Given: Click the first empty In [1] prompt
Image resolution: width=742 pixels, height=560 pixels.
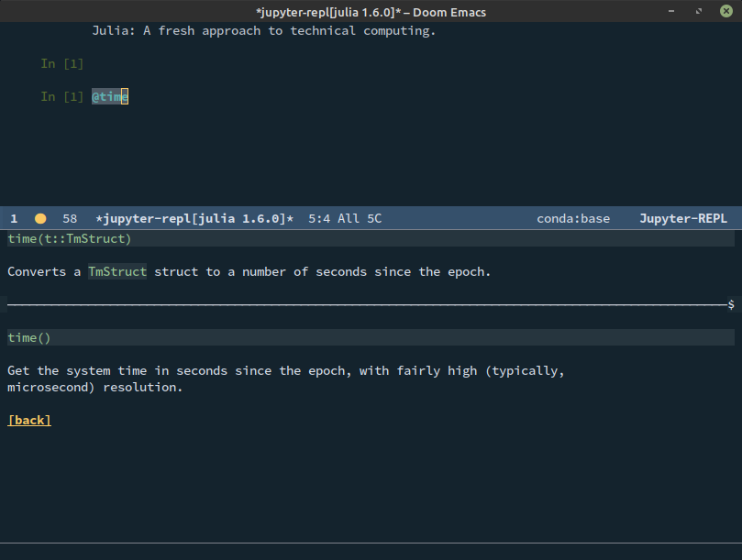Looking at the screenshot, I should pyautogui.click(x=62, y=63).
